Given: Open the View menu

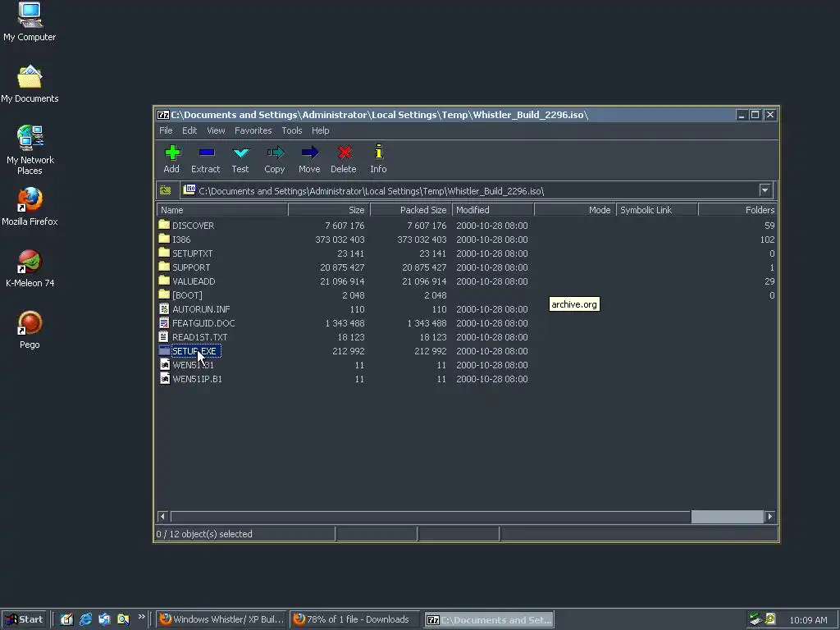Looking at the screenshot, I should pos(216,130).
